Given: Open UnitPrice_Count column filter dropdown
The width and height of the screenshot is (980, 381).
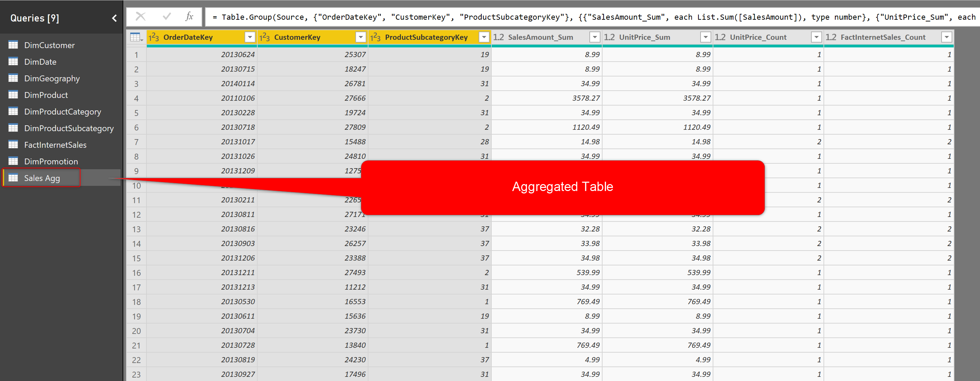Looking at the screenshot, I should point(817,37).
